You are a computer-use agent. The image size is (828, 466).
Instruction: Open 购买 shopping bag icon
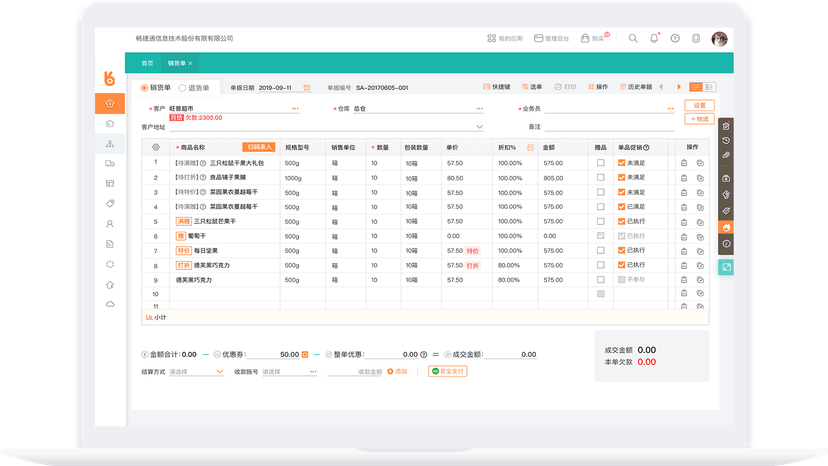pos(585,38)
